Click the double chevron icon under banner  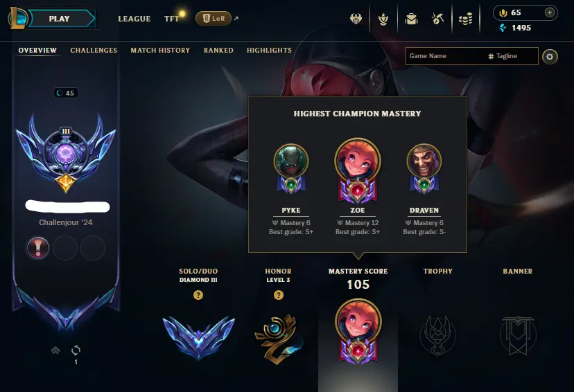pos(55,350)
